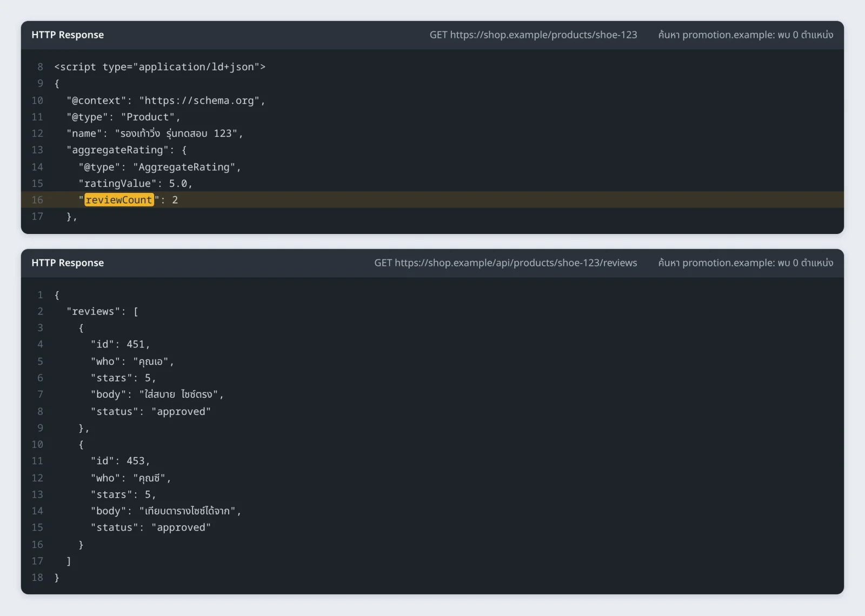Click the HTTP Response title of the reviews API panel
865x616 pixels.
coord(68,263)
